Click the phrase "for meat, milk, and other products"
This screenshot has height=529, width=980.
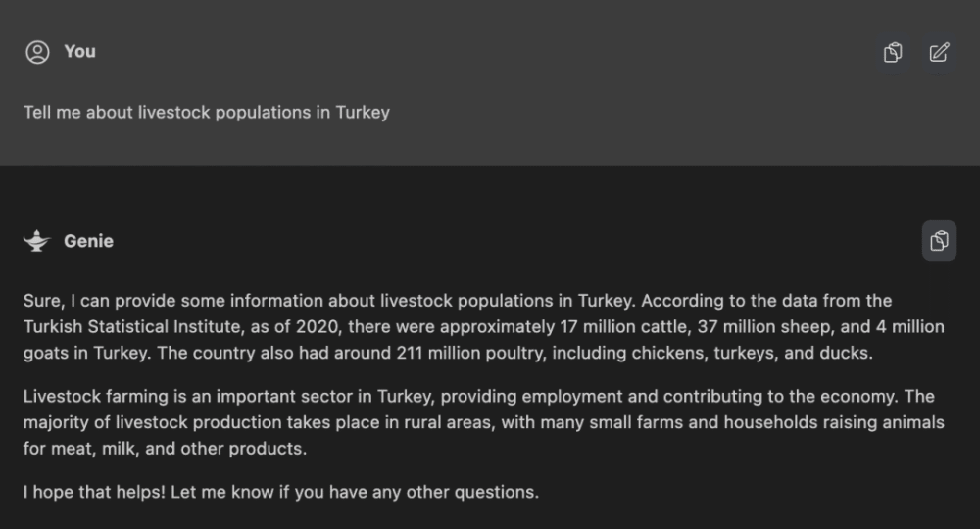click(165, 449)
